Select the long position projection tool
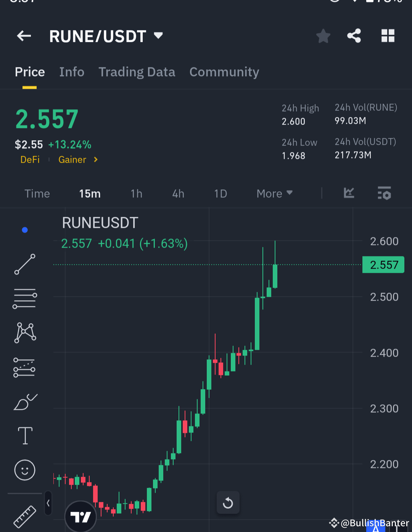This screenshot has width=412, height=532. tap(24, 367)
